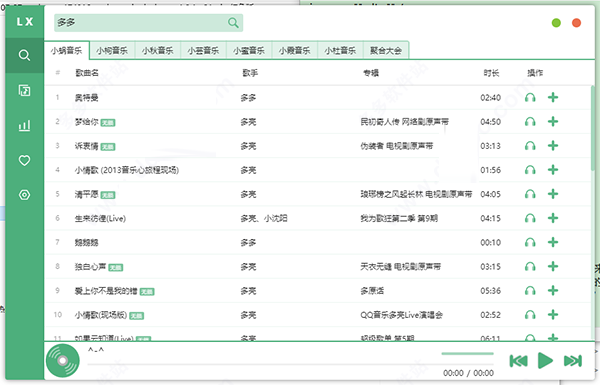This screenshot has height=385, width=600.
Task: Click the LX logo in the sidebar
Action: pos(24,22)
